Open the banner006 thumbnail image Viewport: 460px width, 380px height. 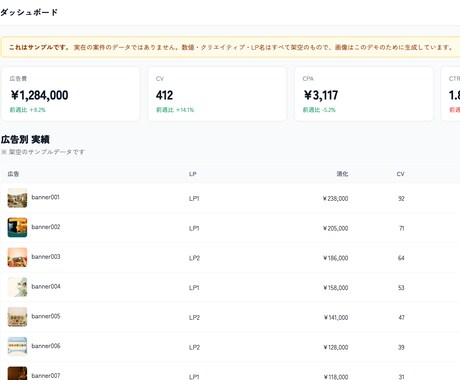(17, 346)
